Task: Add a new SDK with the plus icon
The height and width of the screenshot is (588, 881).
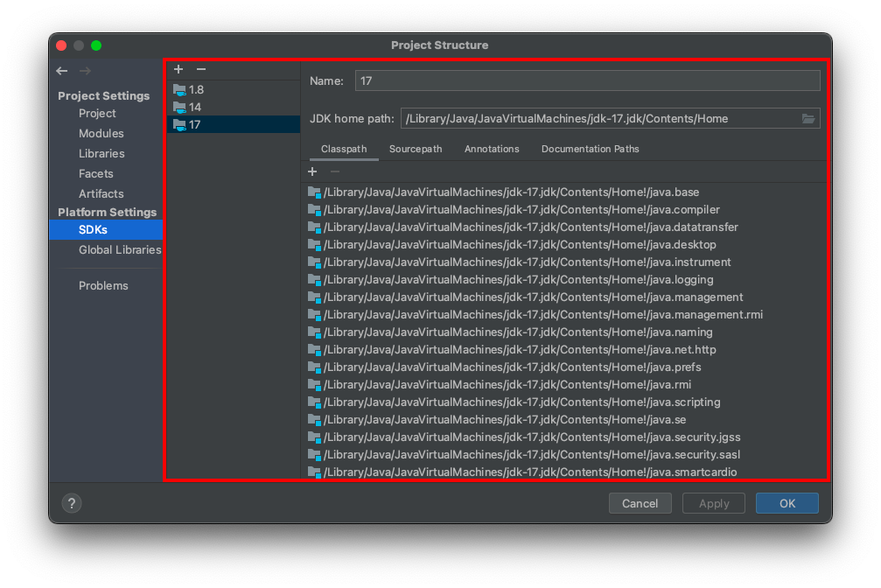Action: pyautogui.click(x=178, y=69)
